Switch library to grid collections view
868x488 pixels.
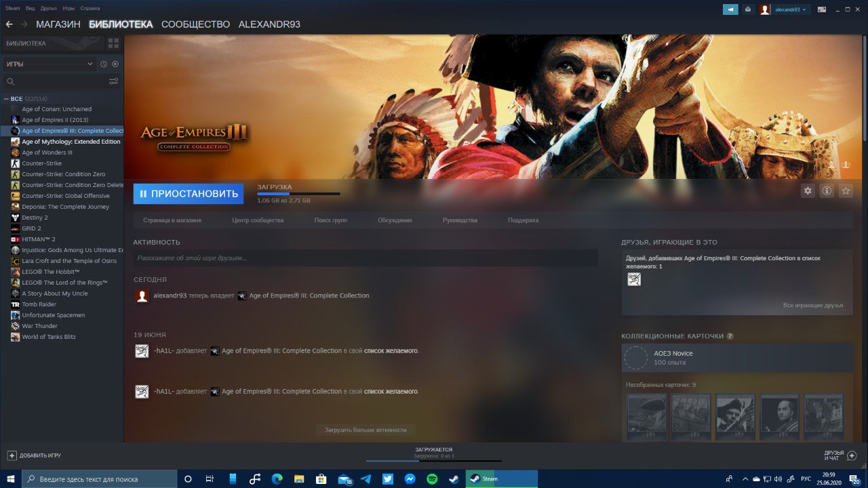pos(113,43)
